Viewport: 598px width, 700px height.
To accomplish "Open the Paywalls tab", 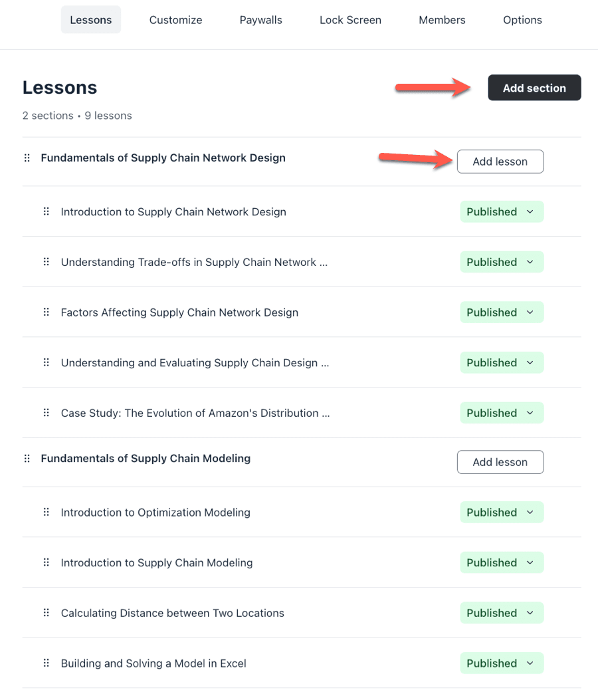I will point(260,20).
